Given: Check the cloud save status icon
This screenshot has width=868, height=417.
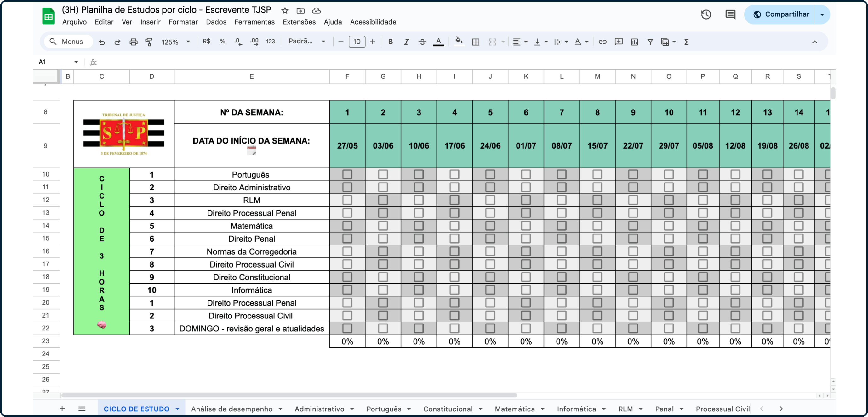Looking at the screenshot, I should pos(316,10).
